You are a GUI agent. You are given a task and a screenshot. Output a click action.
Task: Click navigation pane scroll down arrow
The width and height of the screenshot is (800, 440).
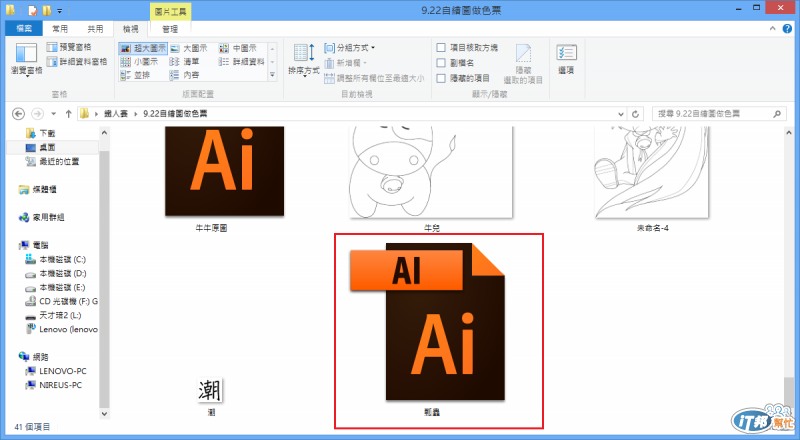tap(104, 413)
